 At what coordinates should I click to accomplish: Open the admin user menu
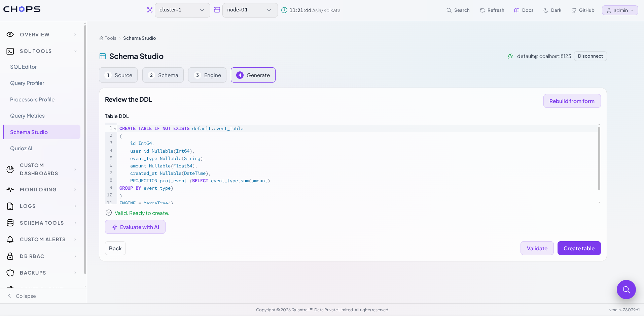pyautogui.click(x=620, y=10)
